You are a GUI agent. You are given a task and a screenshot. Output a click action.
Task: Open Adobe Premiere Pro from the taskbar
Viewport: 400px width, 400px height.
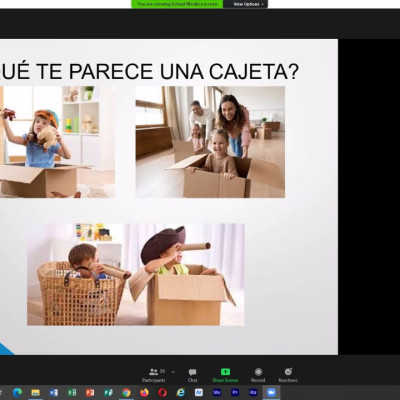235,392
